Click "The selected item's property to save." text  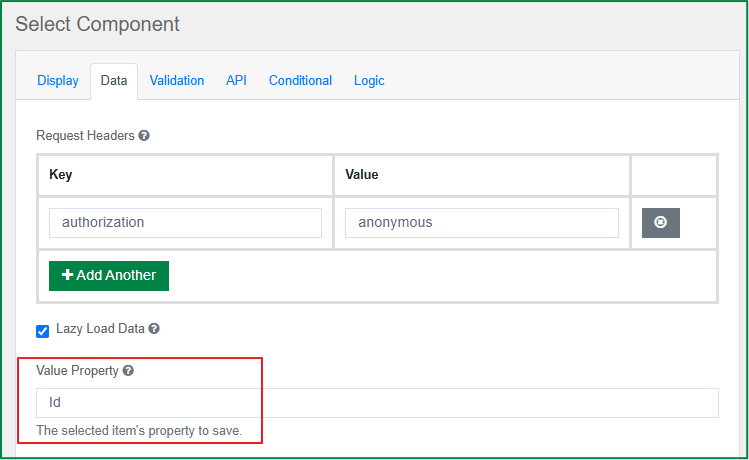point(139,430)
